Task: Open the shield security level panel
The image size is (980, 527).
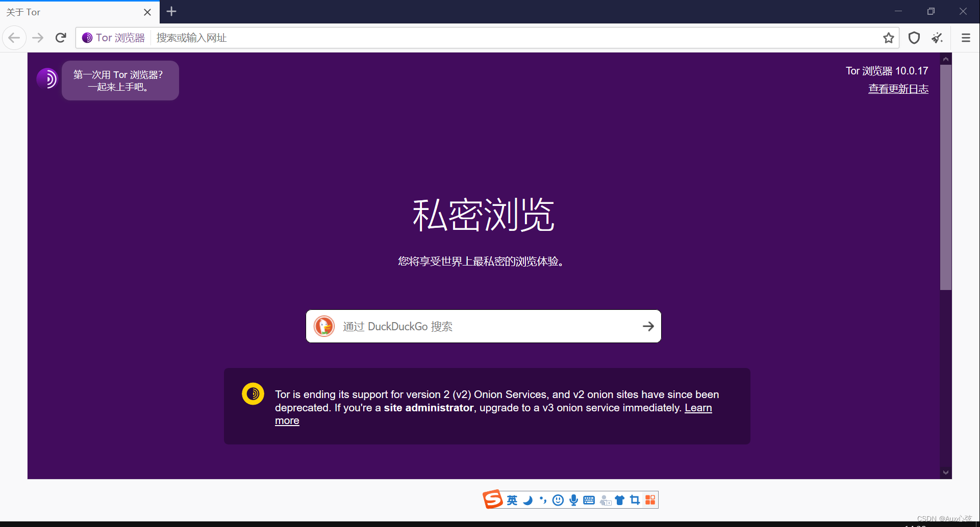Action: click(914, 38)
